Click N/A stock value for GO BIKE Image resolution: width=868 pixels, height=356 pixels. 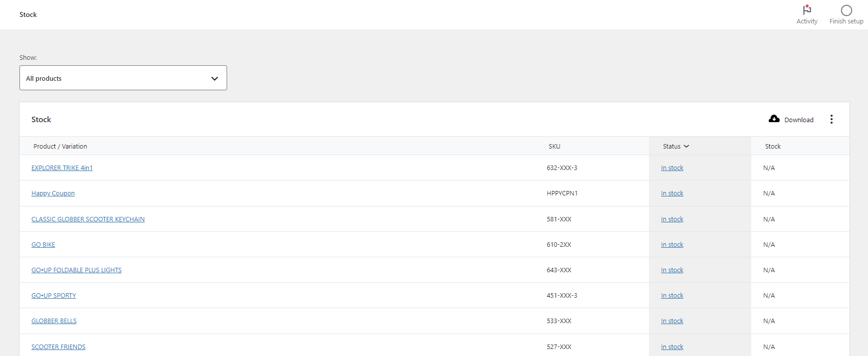(x=769, y=245)
